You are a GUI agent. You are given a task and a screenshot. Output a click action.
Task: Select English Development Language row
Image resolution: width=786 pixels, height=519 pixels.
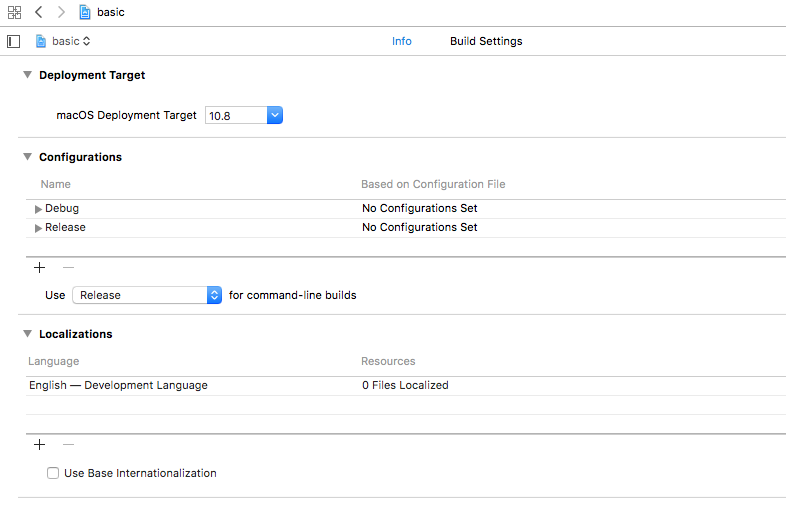pyautogui.click(x=119, y=385)
